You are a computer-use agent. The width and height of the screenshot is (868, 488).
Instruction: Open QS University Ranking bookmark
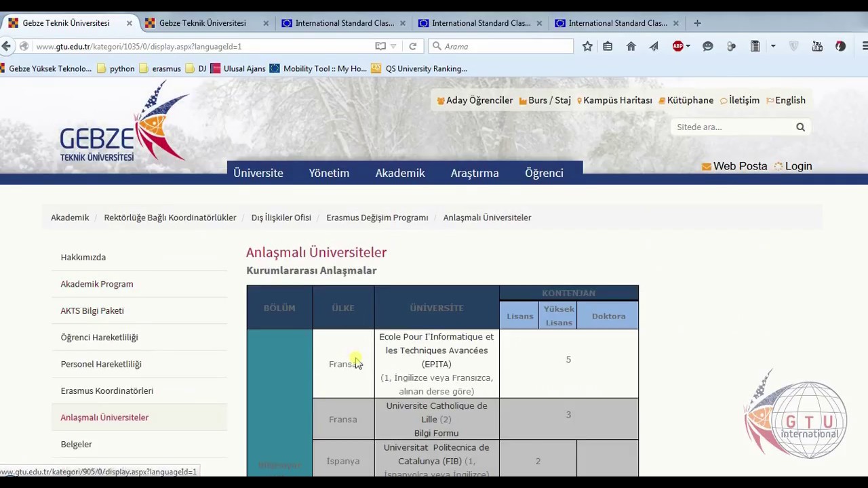point(419,68)
